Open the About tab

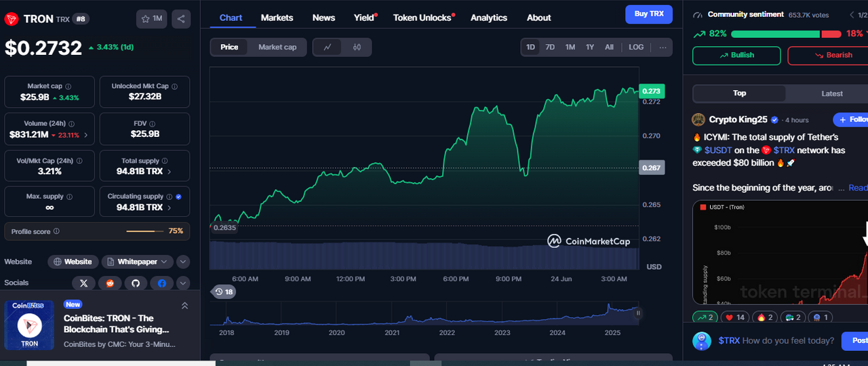pos(539,18)
